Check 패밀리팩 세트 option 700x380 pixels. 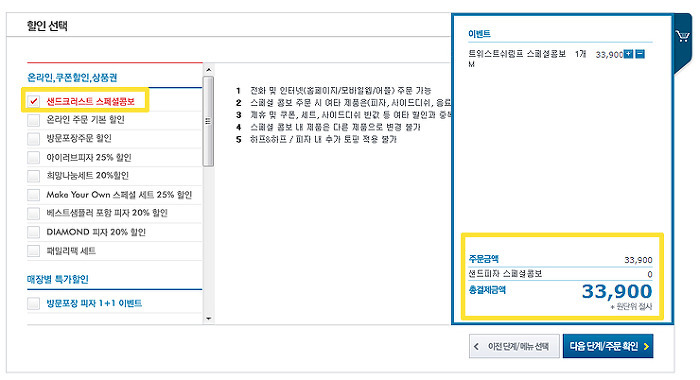[x=33, y=251]
